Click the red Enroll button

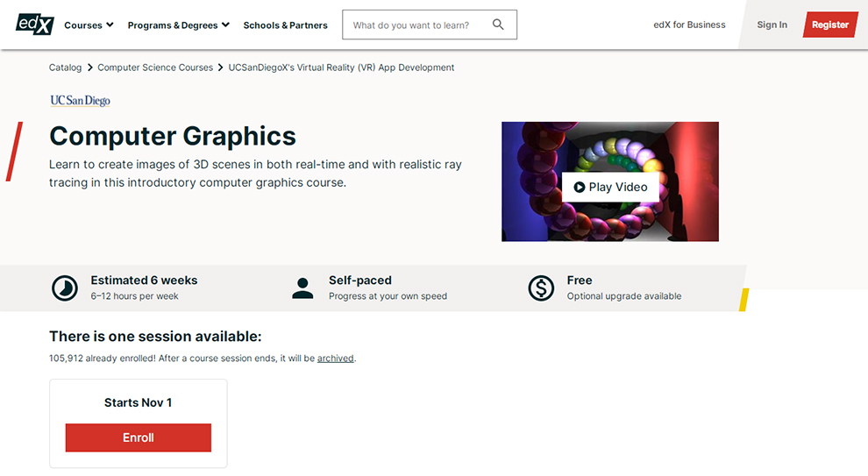(x=139, y=437)
